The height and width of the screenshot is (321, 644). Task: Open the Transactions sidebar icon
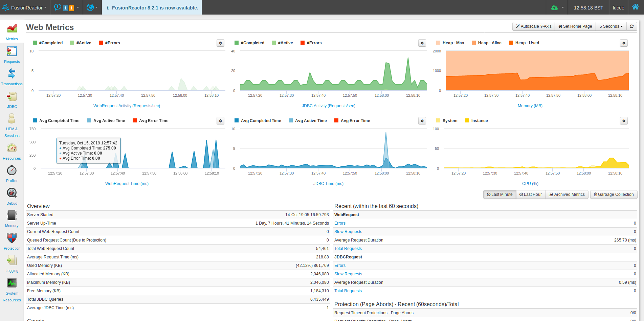coord(12,74)
